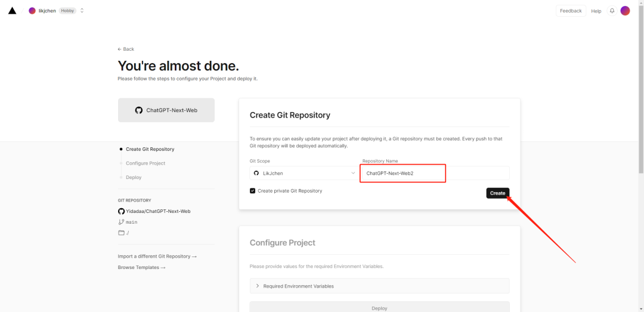The height and width of the screenshot is (312, 644).
Task: Open the notifications bell
Action: [x=611, y=11]
